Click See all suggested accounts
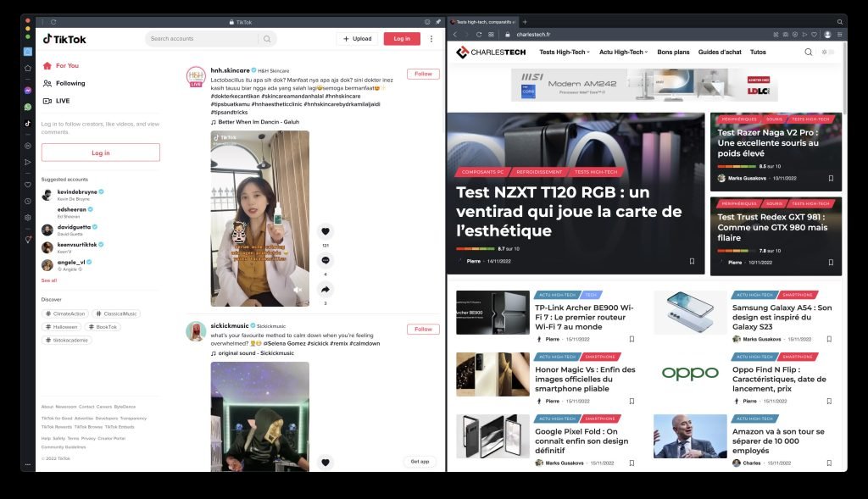Image resolution: width=868 pixels, height=499 pixels. [48, 280]
